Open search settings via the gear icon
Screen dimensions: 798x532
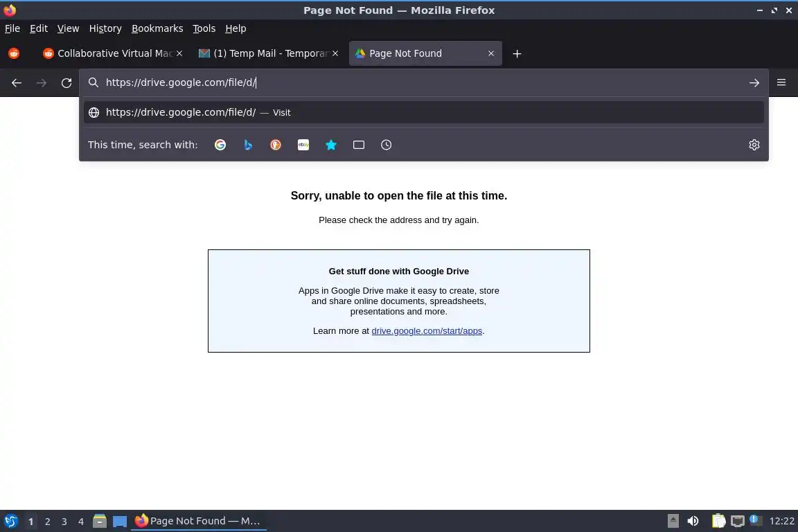point(754,145)
